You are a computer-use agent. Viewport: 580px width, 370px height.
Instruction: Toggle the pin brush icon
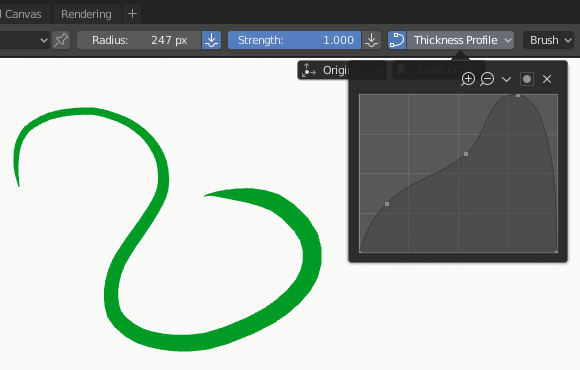(x=61, y=40)
